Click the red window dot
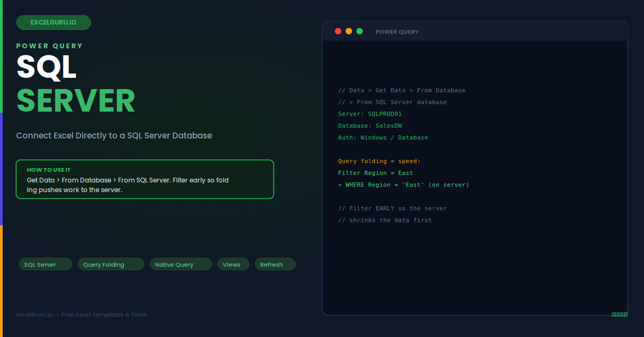The height and width of the screenshot is (337, 644). pyautogui.click(x=338, y=31)
